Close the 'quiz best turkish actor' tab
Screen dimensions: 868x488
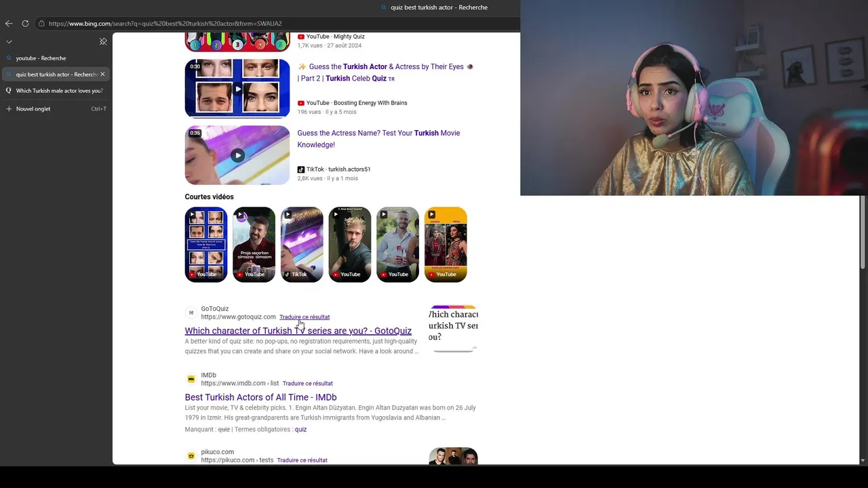(102, 75)
